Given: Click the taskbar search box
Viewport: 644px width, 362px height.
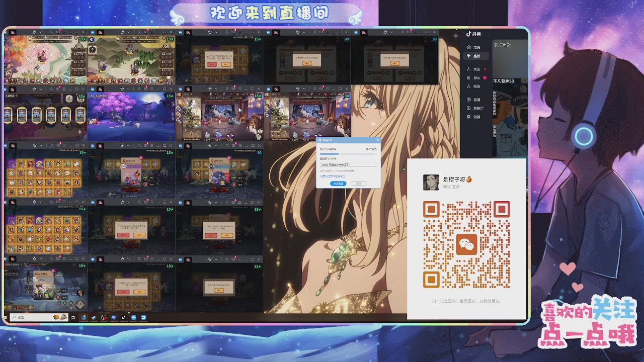Looking at the screenshot, I should click(39, 317).
